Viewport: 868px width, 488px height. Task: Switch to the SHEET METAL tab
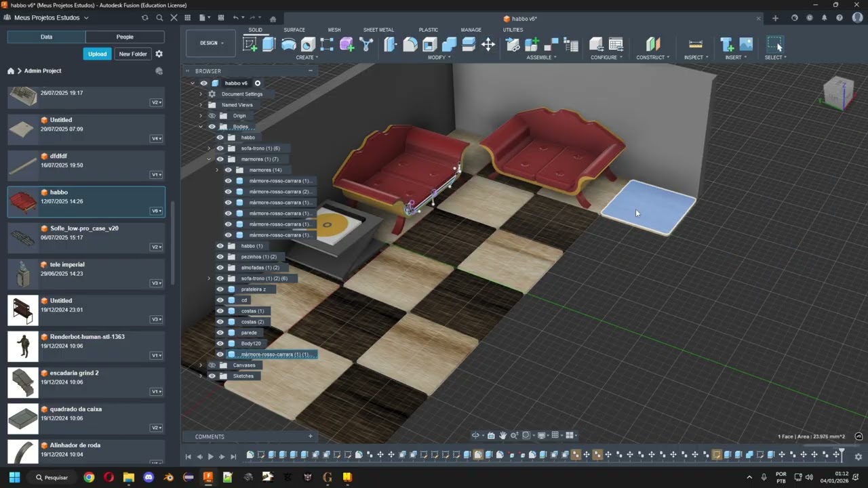(x=378, y=30)
